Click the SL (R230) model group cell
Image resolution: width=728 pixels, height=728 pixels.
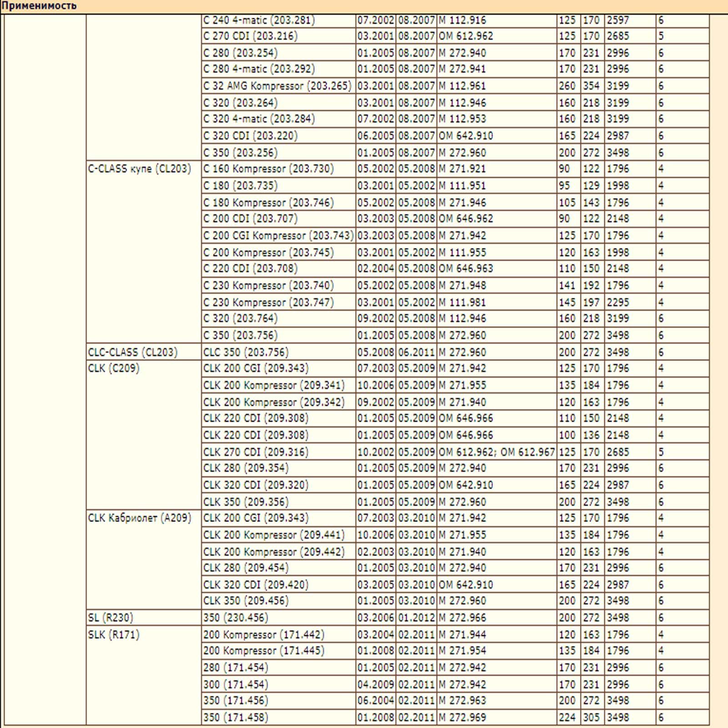click(x=111, y=617)
